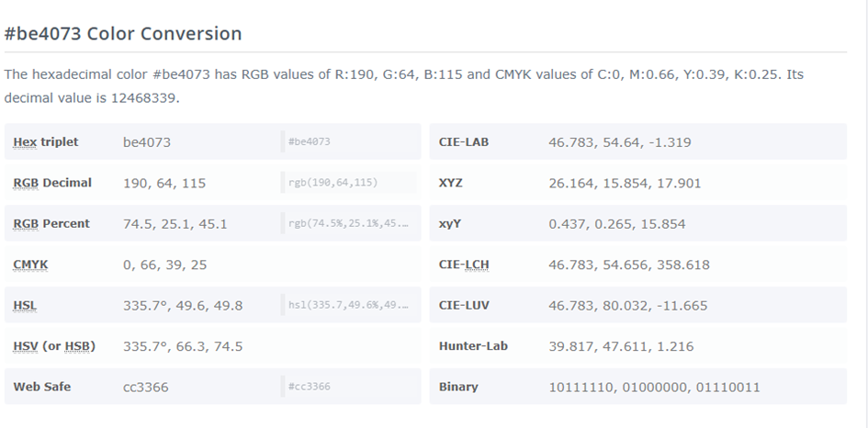The width and height of the screenshot is (868, 428).
Task: Click the "#be4073 Color Conversion" heading
Action: [123, 34]
